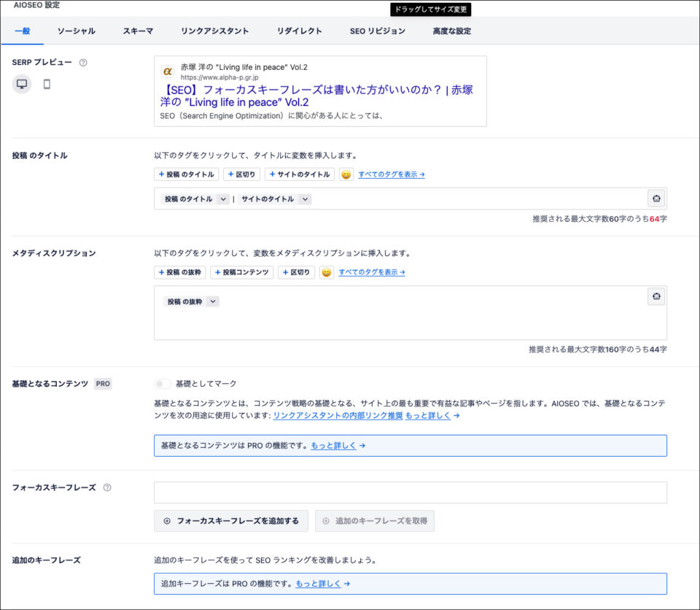Click もっと詳しく in 追加キーフレーズ PRO notice
This screenshot has width=700, height=610.
319,584
